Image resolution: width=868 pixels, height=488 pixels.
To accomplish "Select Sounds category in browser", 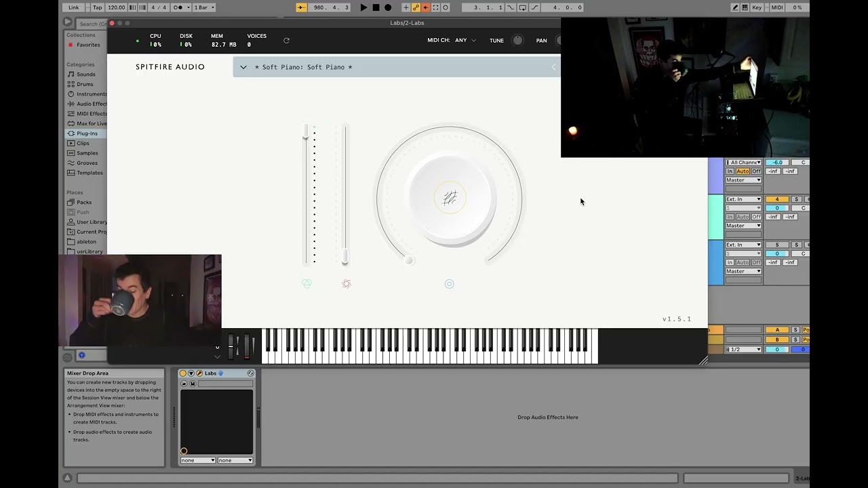I will coord(85,75).
